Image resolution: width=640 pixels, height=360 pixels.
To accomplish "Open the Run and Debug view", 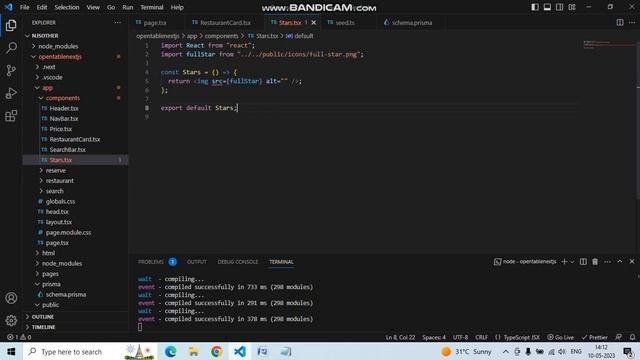I will tap(11, 93).
